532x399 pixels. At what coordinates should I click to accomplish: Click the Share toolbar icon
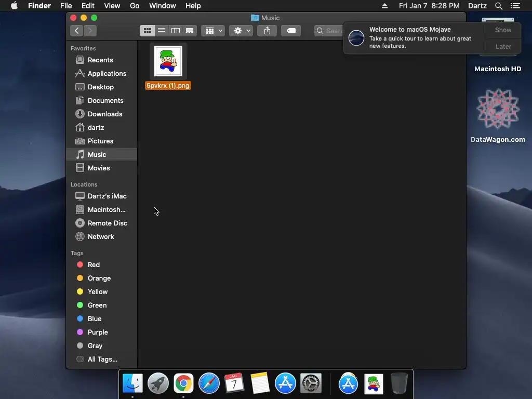(x=268, y=31)
